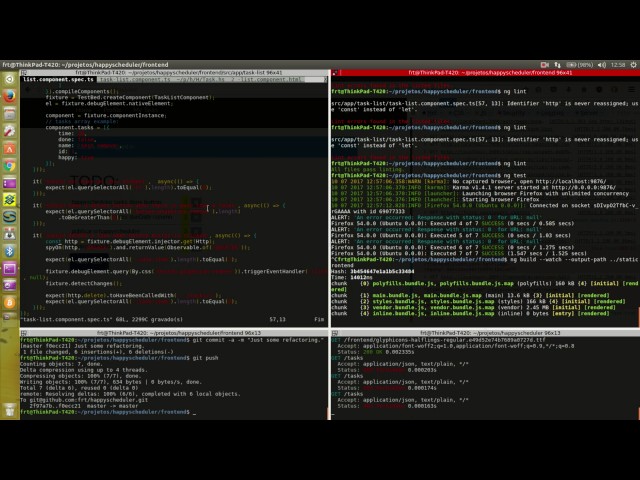Click 'All files pass linting.' output line

coord(367,169)
